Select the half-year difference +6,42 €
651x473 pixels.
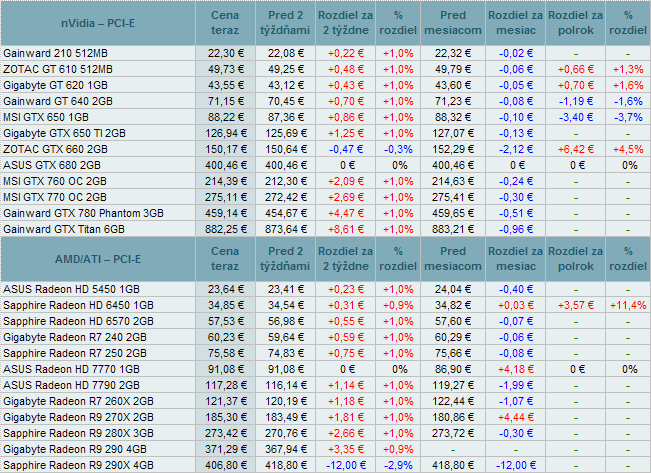click(576, 149)
